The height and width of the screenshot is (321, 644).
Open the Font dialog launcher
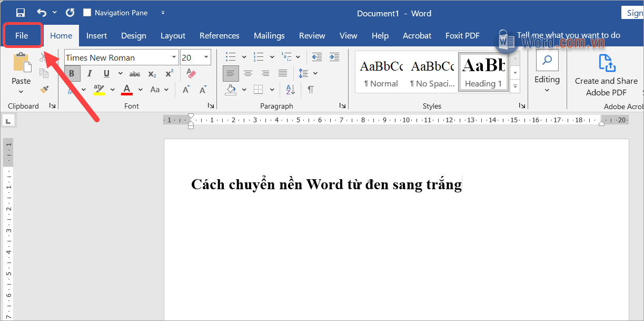point(211,106)
